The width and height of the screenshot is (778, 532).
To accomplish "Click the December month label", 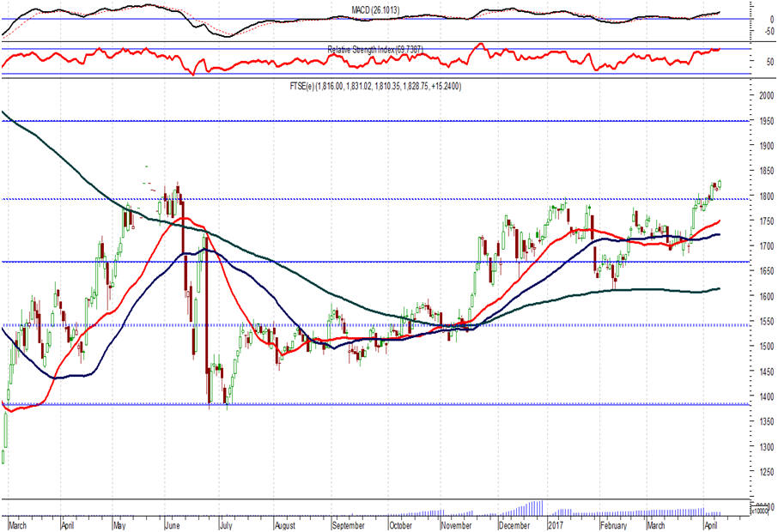I will pos(514,525).
